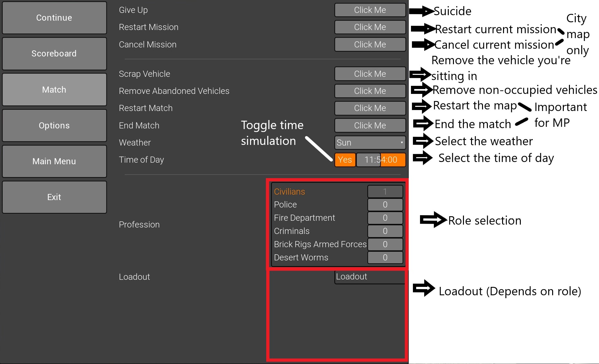Switch to the Match tab
The width and height of the screenshot is (599, 364).
54,89
